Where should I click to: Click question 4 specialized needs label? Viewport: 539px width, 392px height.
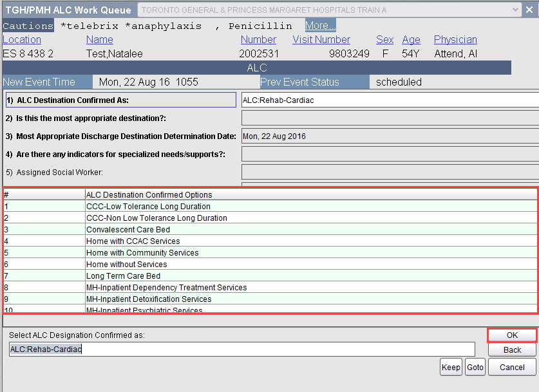115,154
